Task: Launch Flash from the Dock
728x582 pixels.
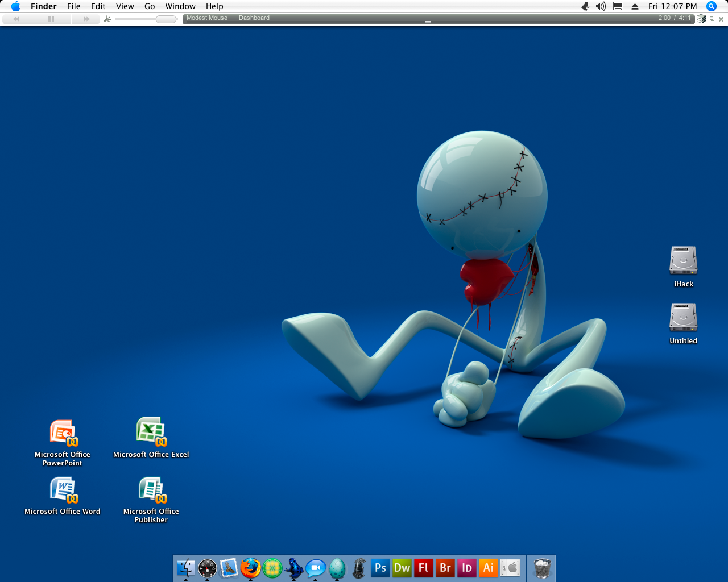Action: click(x=424, y=568)
